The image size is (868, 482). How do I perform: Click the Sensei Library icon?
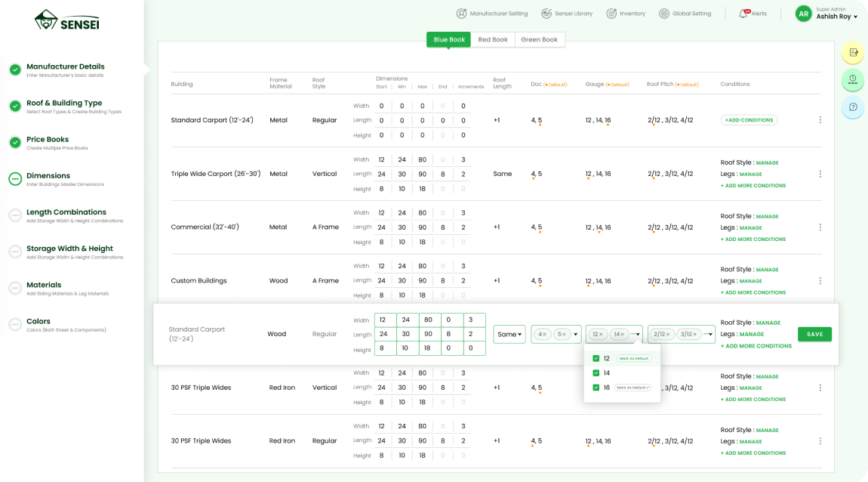pos(545,14)
